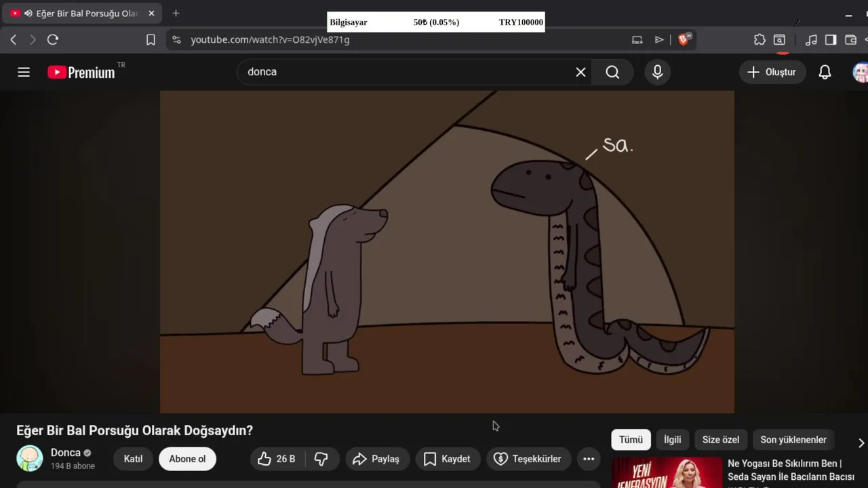Image resolution: width=868 pixels, height=488 pixels.
Task: Create content with the Oluştur button
Action: point(772,72)
